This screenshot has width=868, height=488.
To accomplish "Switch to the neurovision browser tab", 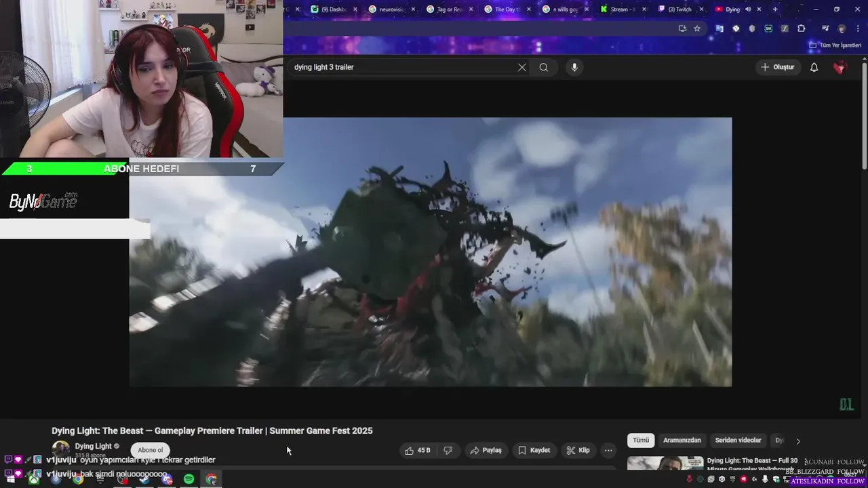I will [388, 9].
